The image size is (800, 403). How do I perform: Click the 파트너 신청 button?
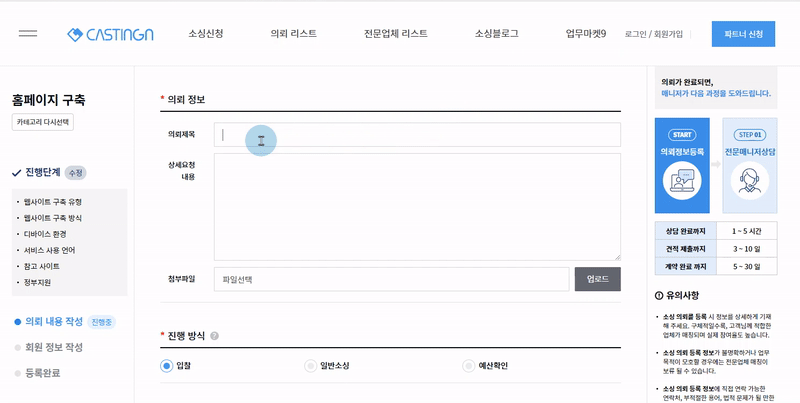point(743,34)
